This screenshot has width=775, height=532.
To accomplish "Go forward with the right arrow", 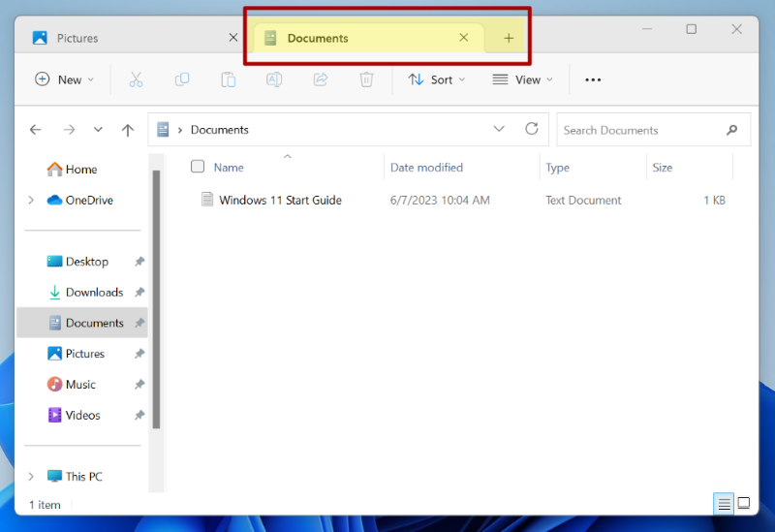I will 69,130.
